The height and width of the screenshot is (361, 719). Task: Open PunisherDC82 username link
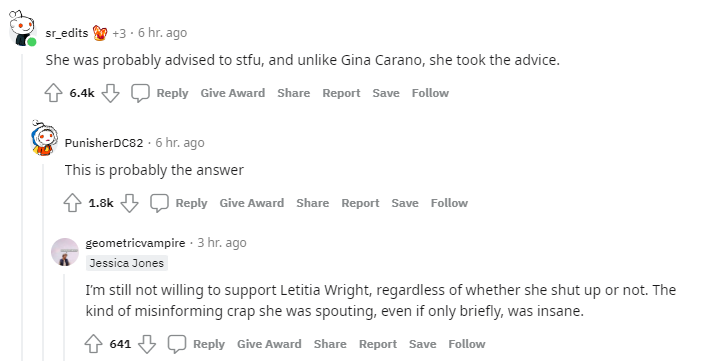point(104,143)
